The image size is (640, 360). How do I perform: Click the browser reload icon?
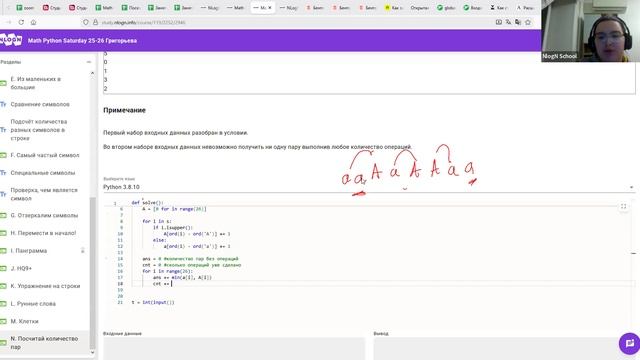click(x=21, y=22)
